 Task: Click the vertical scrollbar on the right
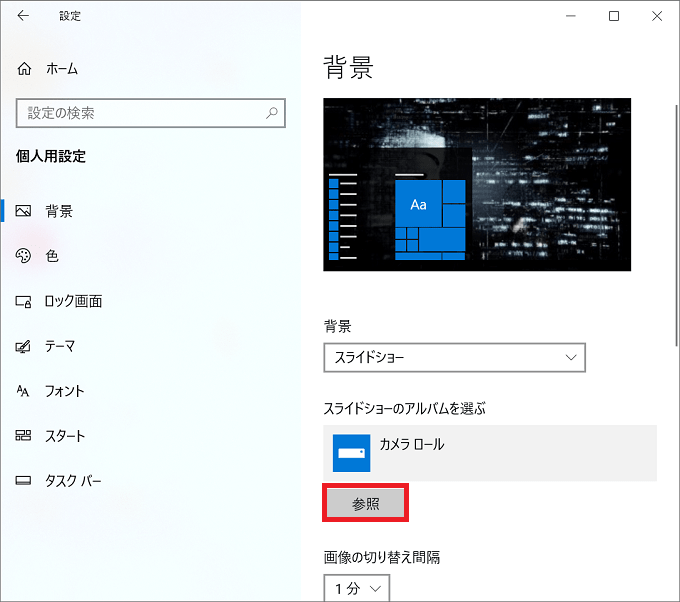[677, 226]
